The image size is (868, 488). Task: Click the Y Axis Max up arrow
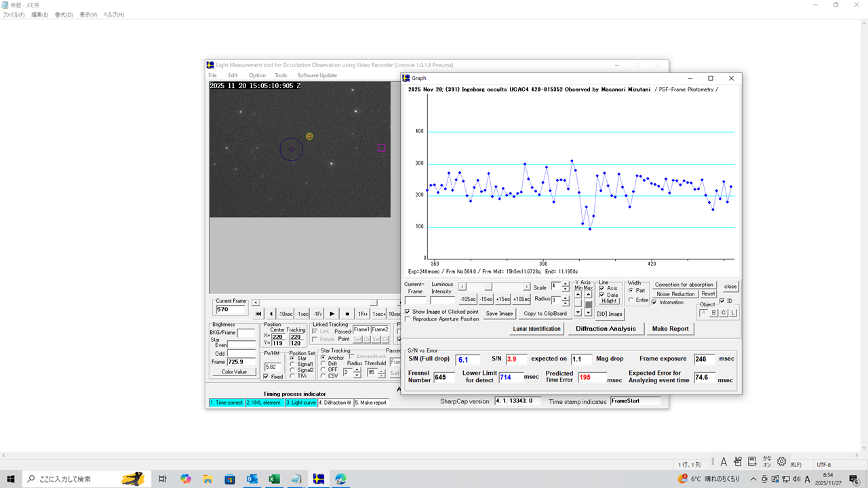coord(588,294)
